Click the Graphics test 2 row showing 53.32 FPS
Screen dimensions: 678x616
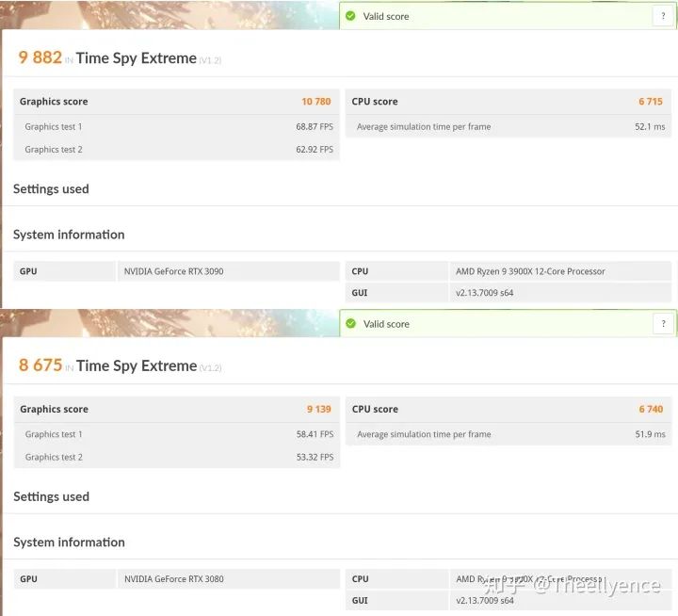[177, 458]
